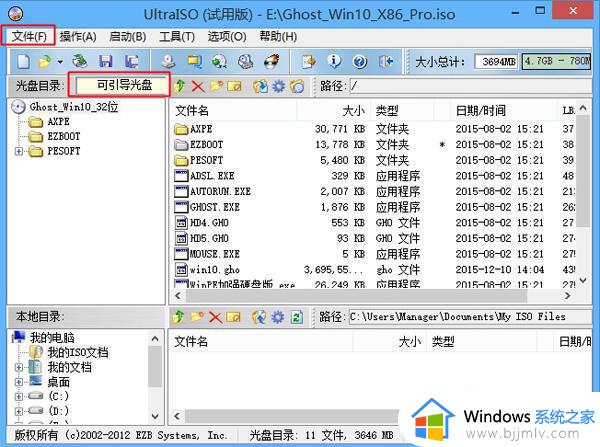
Task: Select the win10.gho file row
Action: (373, 269)
